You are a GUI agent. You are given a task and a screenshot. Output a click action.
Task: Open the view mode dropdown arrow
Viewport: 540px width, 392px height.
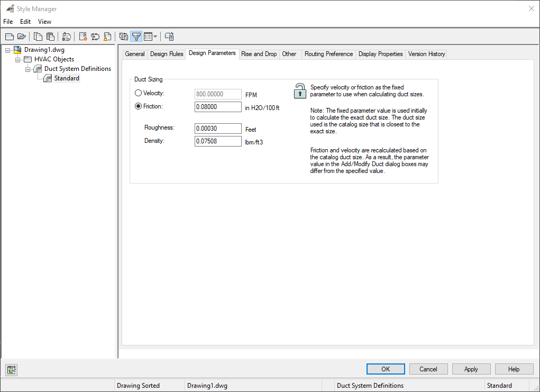point(155,37)
